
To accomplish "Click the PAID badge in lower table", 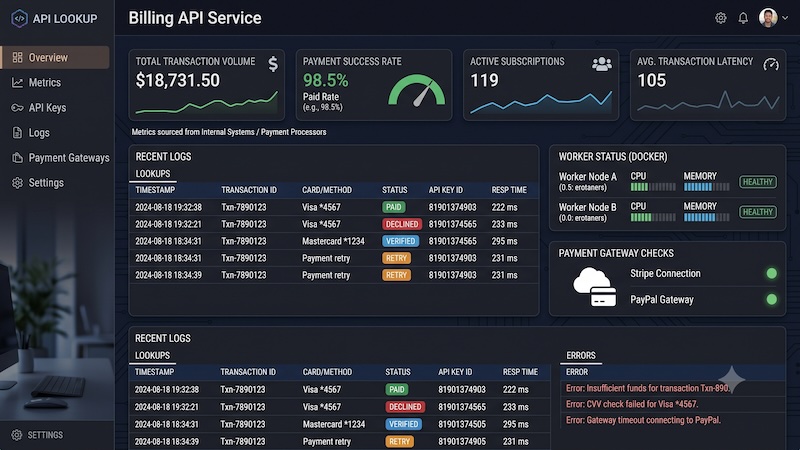I will click(396, 389).
